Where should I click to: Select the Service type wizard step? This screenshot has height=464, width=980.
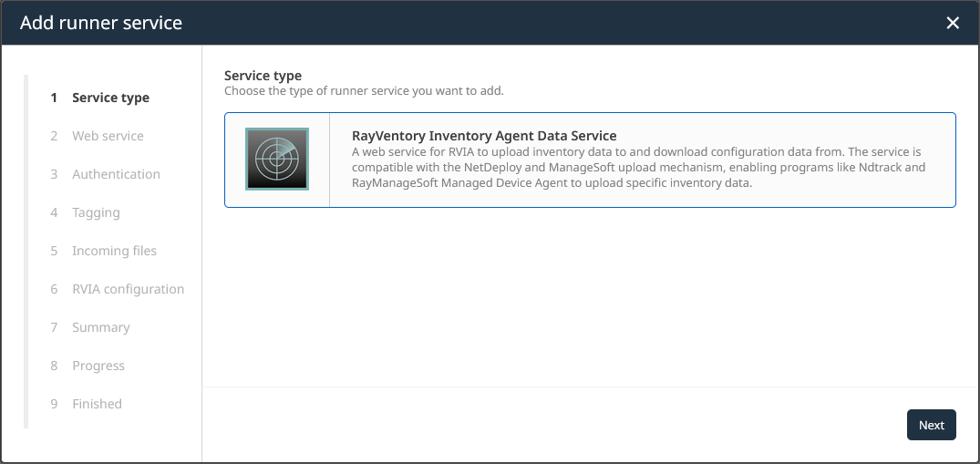[x=110, y=98]
